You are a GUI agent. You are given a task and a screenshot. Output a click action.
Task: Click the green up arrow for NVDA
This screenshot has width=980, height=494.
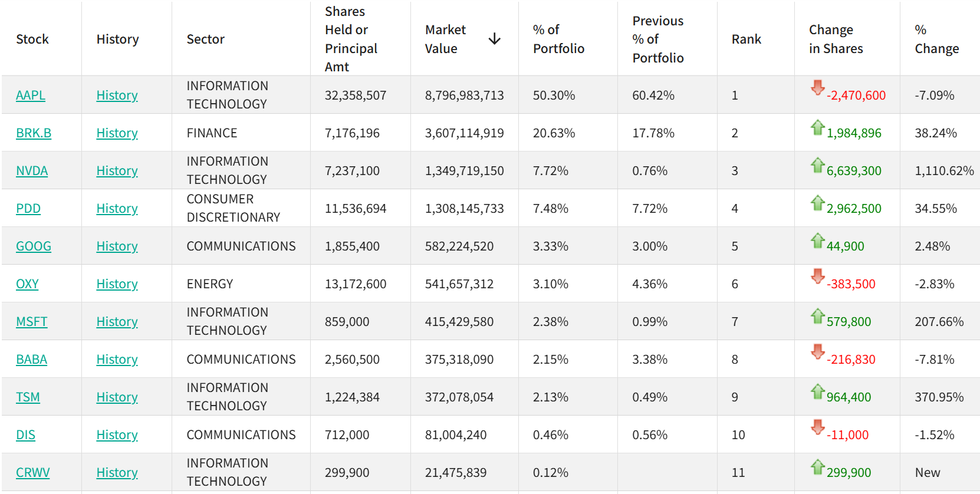pyautogui.click(x=817, y=165)
